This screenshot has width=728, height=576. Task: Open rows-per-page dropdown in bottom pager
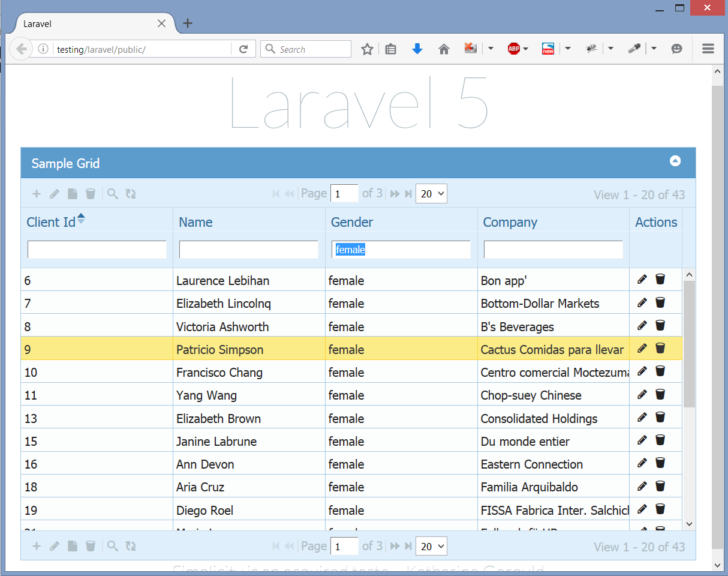431,547
